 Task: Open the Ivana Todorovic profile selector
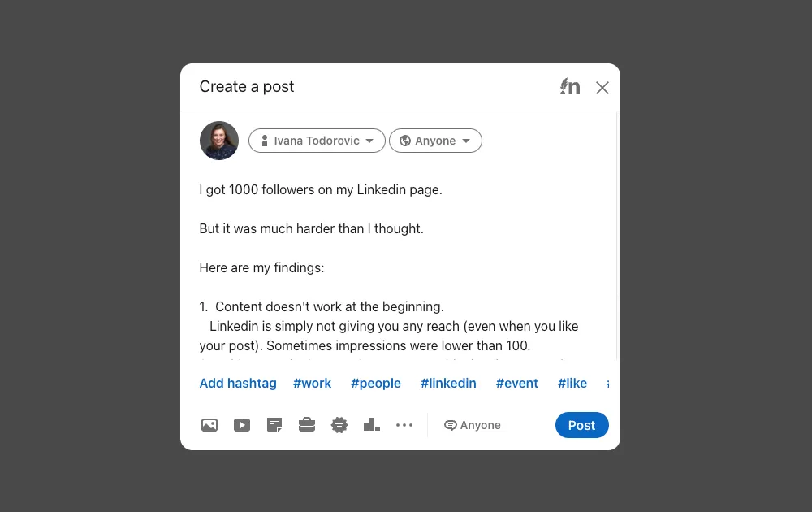317,140
